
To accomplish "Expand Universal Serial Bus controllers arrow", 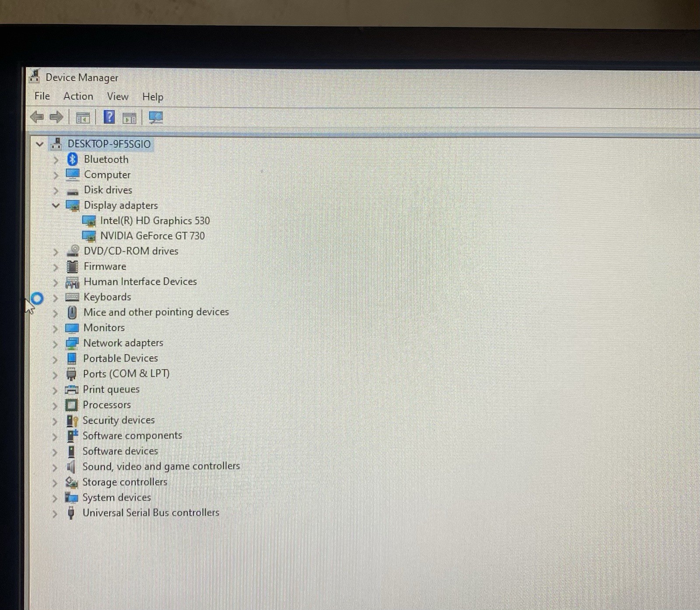I will (54, 513).
